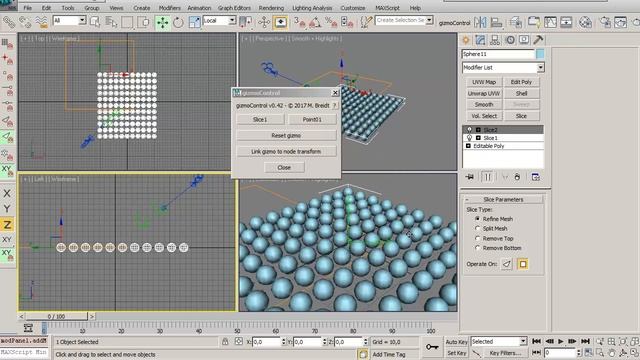Open the Hierarchy command panel tab
Screen dimensions: 640x360
coord(495,40)
